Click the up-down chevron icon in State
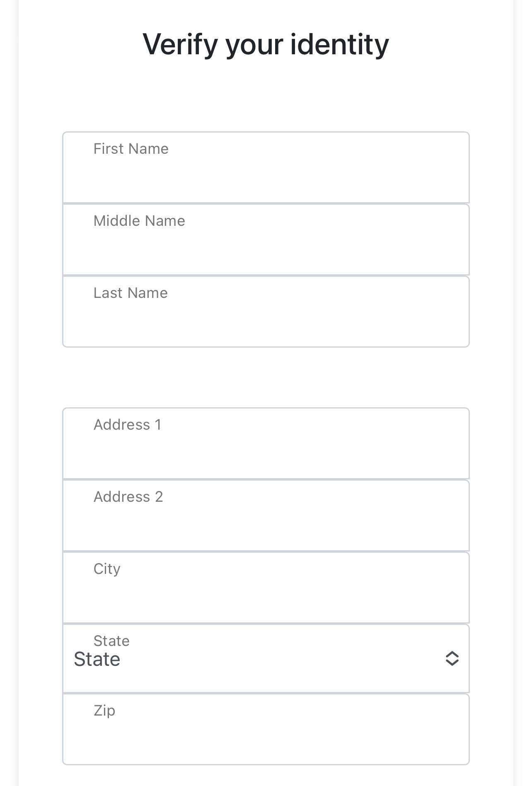Screen dimensions: 532x786 click(452, 658)
